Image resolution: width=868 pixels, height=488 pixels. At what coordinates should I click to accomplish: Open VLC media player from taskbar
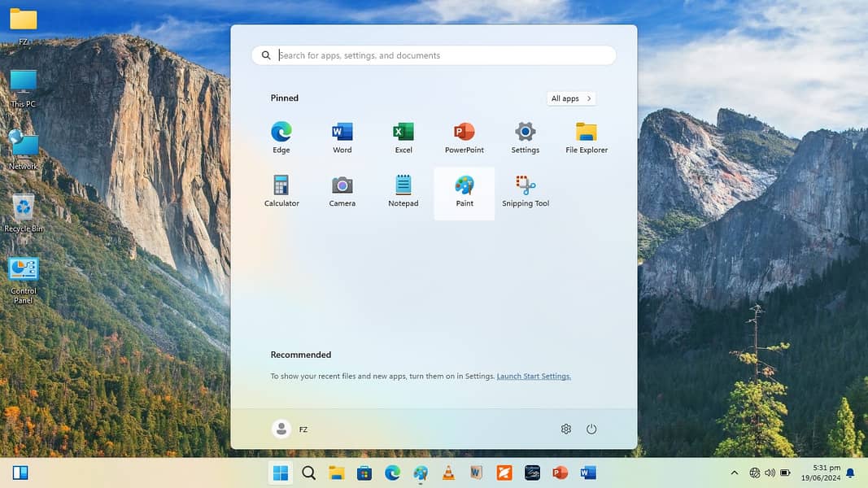click(448, 473)
